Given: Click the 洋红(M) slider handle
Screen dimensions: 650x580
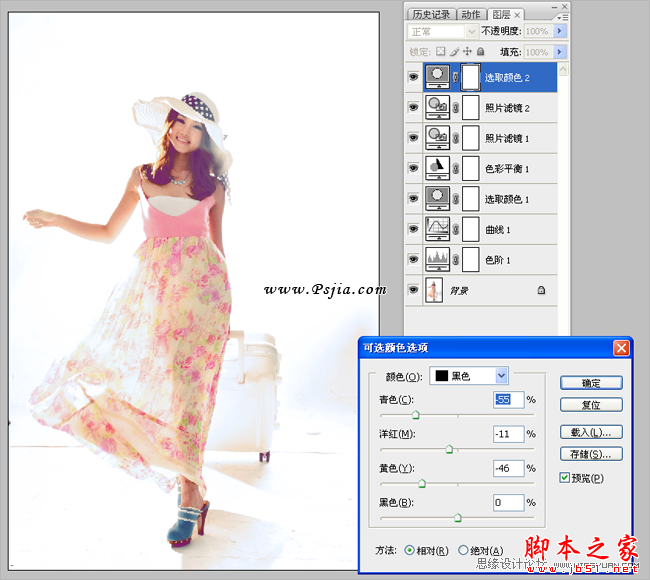Looking at the screenshot, I should (x=449, y=449).
